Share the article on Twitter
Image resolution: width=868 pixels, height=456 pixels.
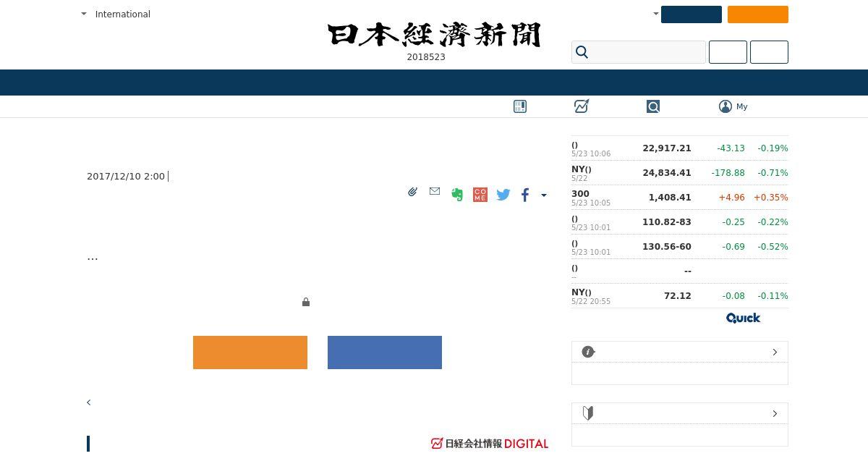click(x=503, y=195)
